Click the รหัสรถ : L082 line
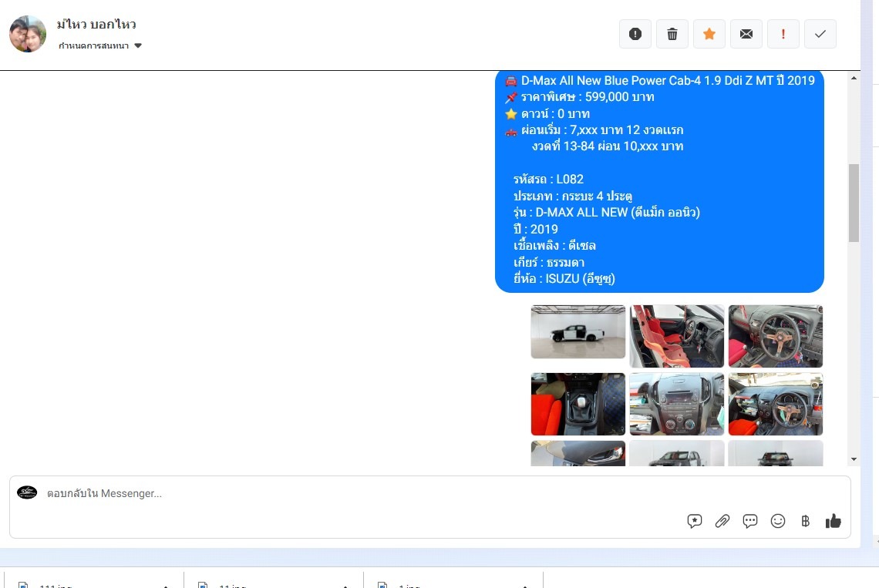The image size is (879, 588). pyautogui.click(x=549, y=180)
